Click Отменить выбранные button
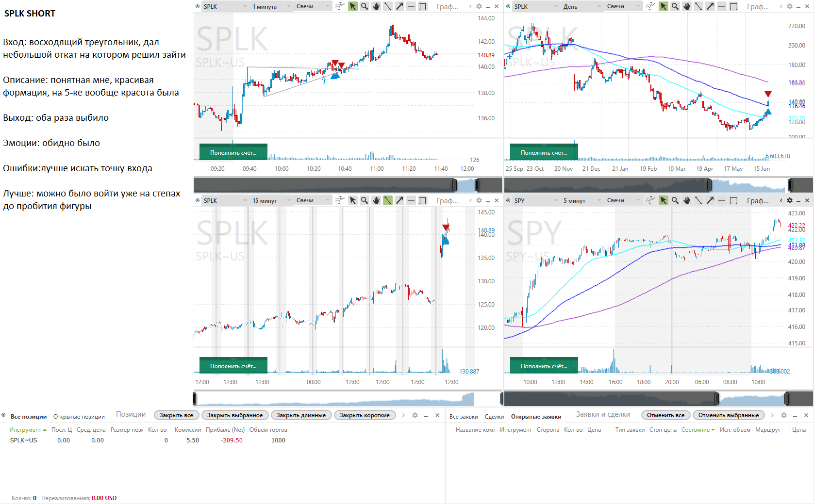This screenshot has width=814, height=504. 728,415
